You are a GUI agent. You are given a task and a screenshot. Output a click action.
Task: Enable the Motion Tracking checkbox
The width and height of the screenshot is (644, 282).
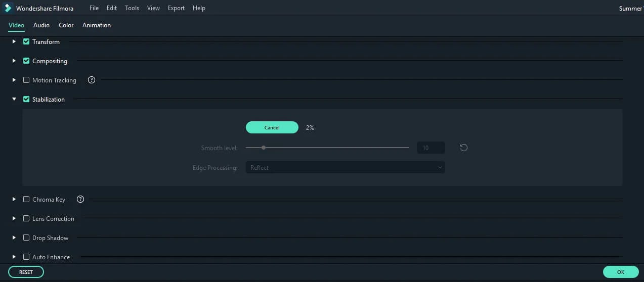[26, 80]
